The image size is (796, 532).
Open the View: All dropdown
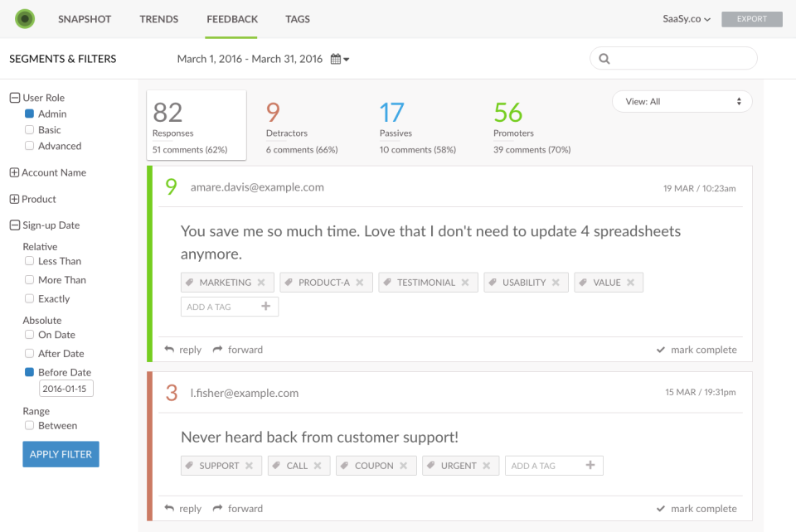[x=682, y=100]
